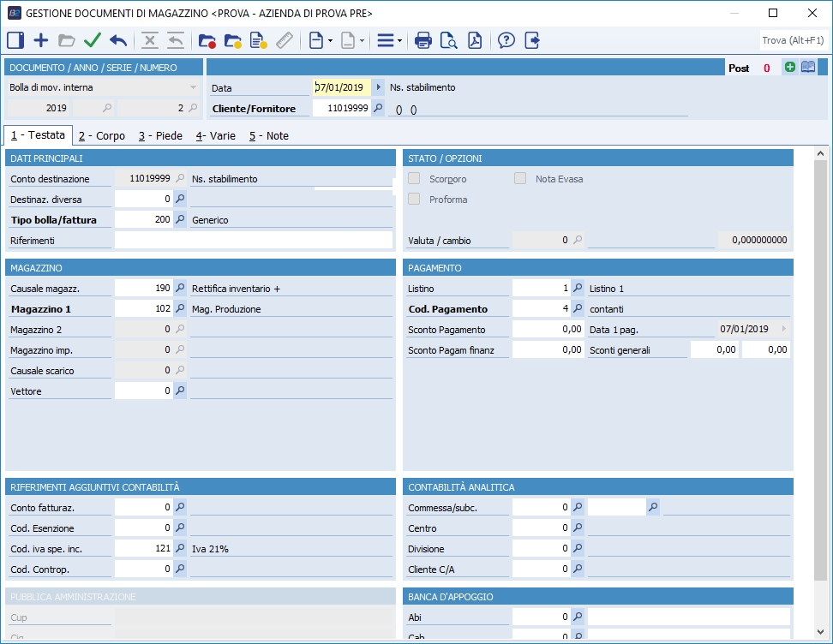The image size is (833, 644).
Task: Export to PDF via toolbar icon
Action: (474, 40)
